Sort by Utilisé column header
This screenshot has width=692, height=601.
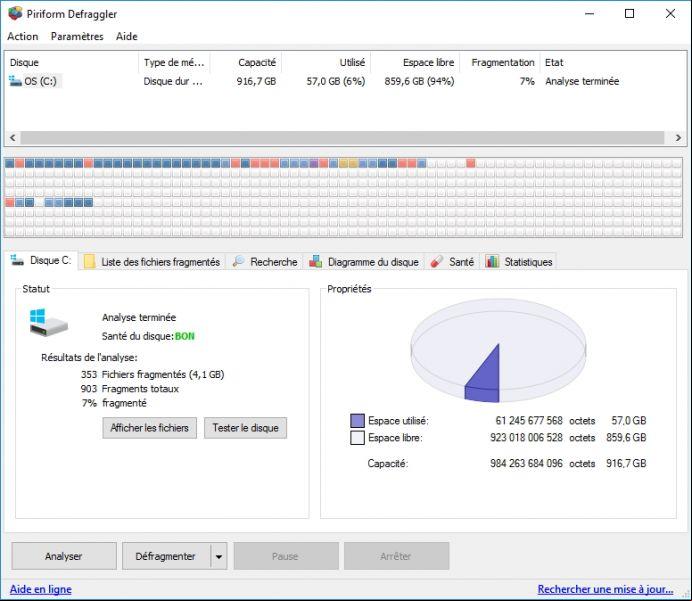pyautogui.click(x=326, y=62)
